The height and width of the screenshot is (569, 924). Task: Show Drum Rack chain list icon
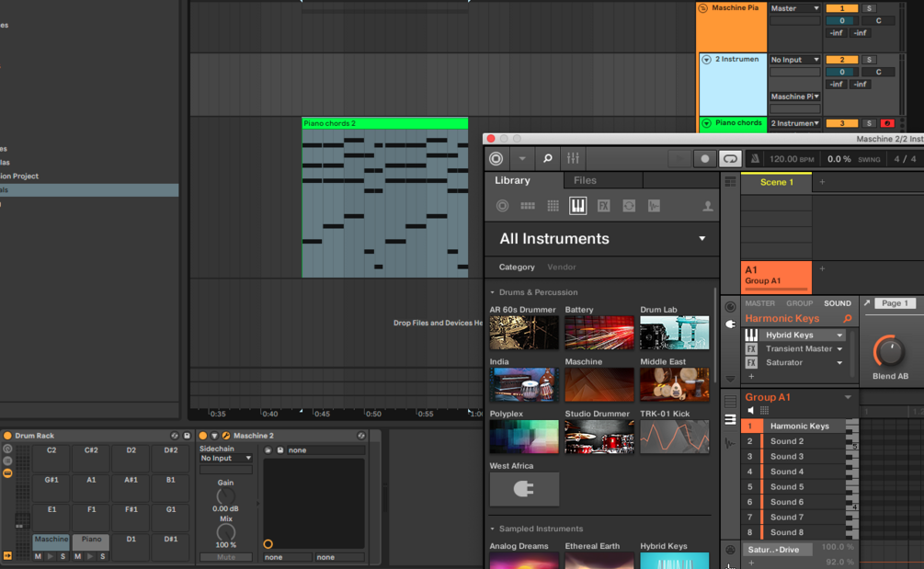[x=7, y=461]
